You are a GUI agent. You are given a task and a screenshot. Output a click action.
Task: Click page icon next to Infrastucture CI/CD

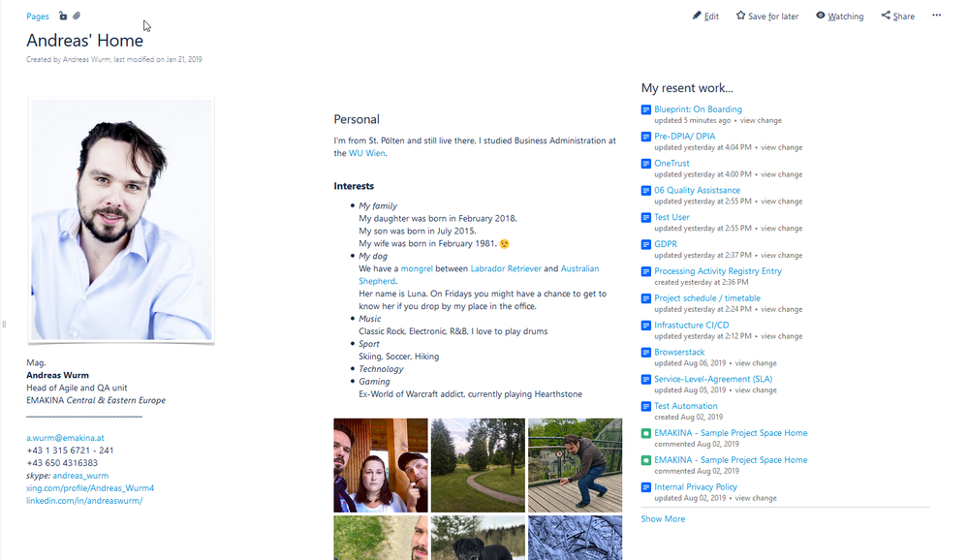click(645, 326)
